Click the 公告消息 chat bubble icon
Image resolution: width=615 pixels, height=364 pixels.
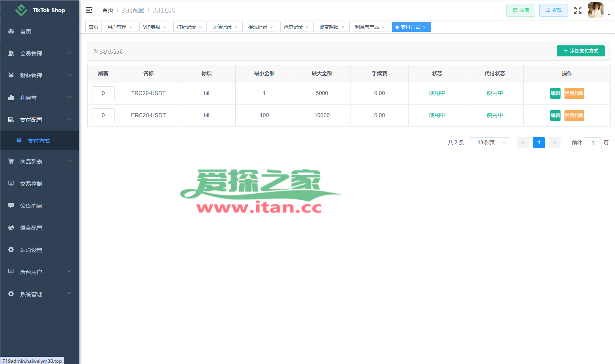(11, 205)
